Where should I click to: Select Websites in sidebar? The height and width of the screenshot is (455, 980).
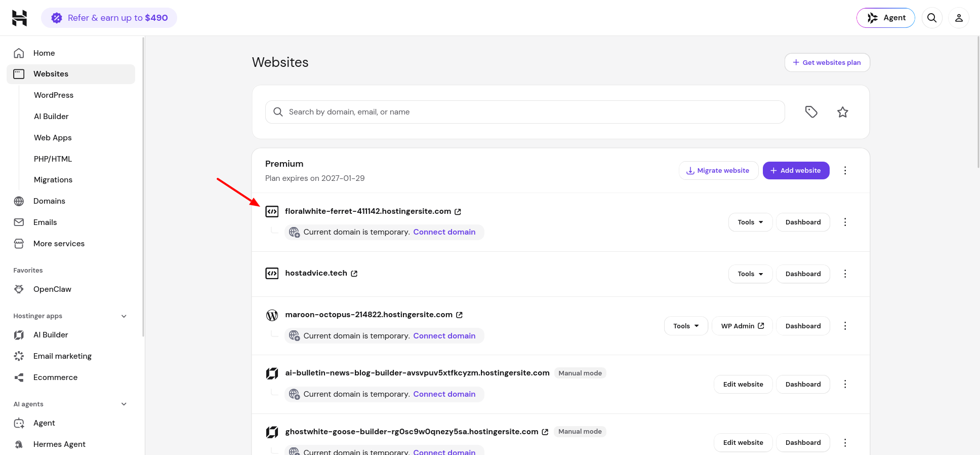click(x=71, y=74)
